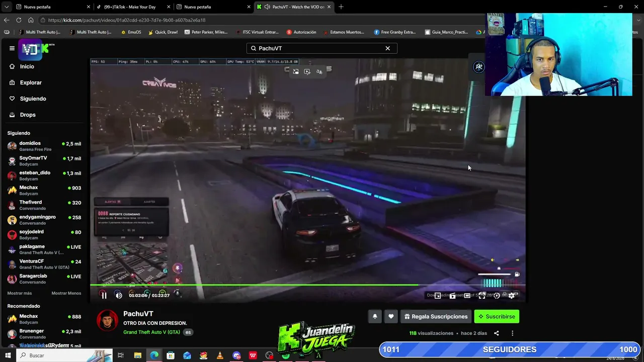This screenshot has width=644, height=362.
Task: Open the Outlook mail taskbar icon
Action: point(187,355)
